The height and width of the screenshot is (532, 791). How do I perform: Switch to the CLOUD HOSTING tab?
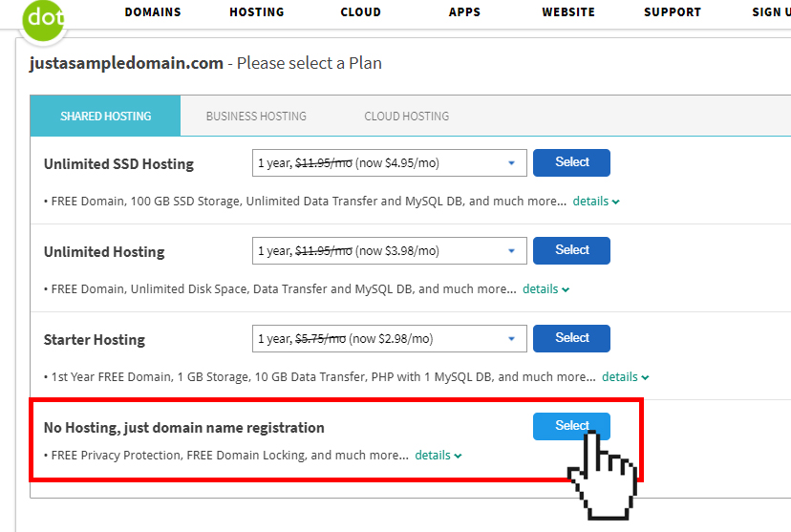pos(407,116)
